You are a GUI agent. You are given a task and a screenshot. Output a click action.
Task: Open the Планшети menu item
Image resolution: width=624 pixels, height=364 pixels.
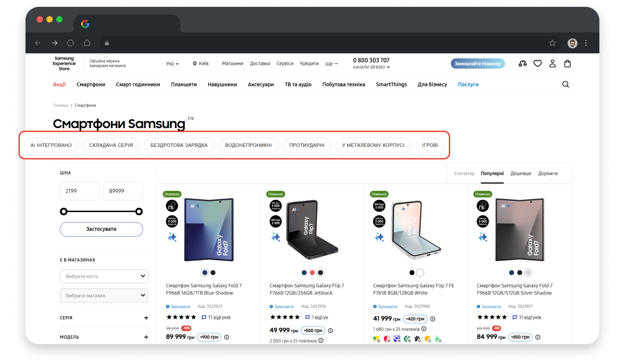184,84
